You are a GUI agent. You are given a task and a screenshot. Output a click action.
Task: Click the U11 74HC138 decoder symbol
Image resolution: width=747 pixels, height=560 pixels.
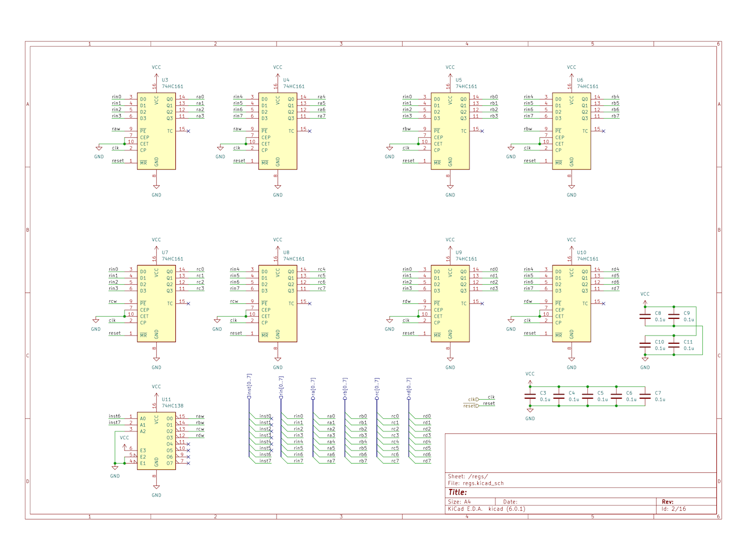coord(156,441)
